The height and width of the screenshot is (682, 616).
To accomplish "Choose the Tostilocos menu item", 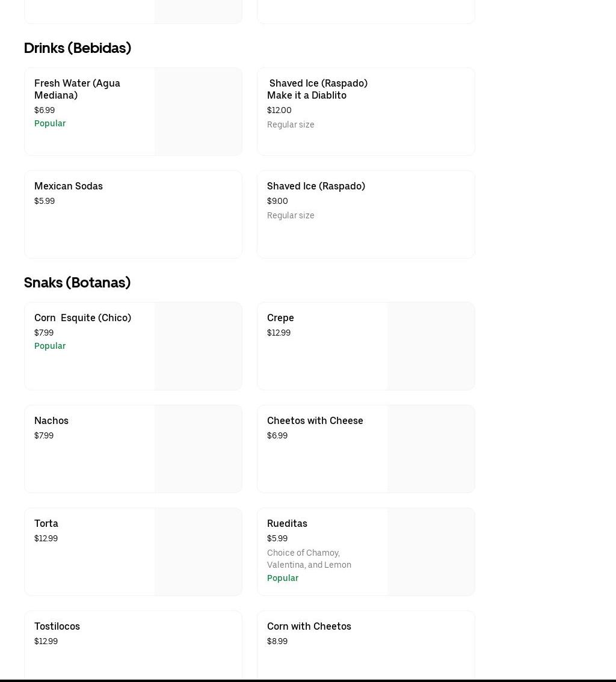I will [x=57, y=627].
